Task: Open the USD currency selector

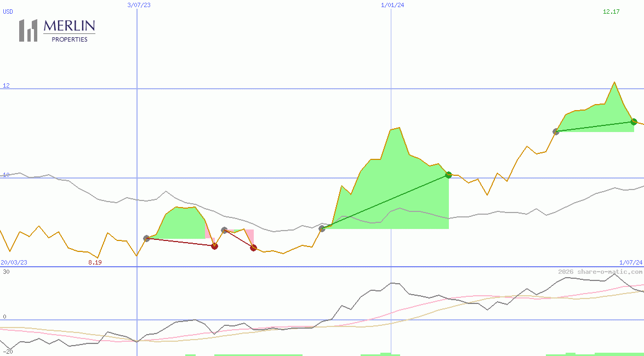Action: coord(8,12)
